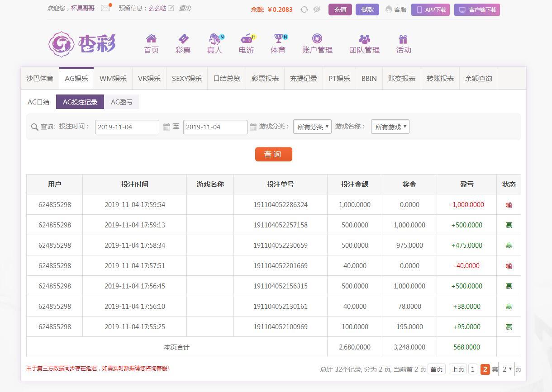The image size is (552, 392).
Task: Go to 首页 home icon
Action: click(151, 39)
